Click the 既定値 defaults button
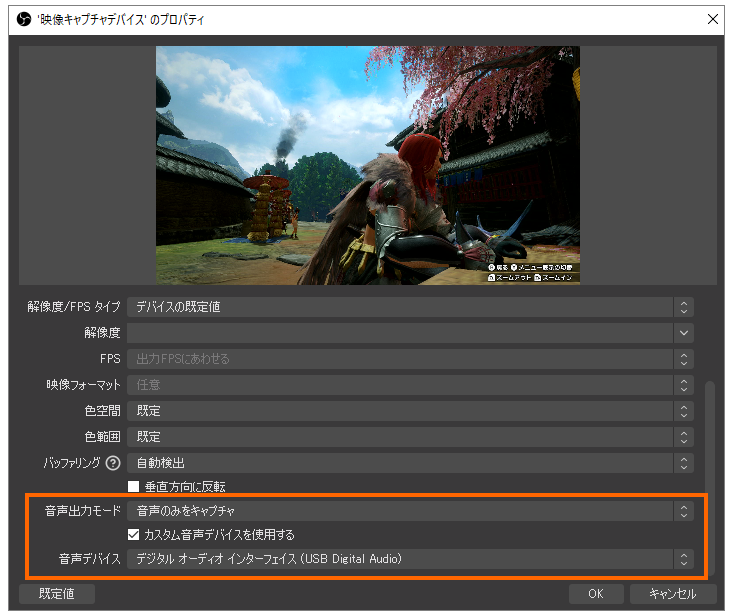 (57, 594)
